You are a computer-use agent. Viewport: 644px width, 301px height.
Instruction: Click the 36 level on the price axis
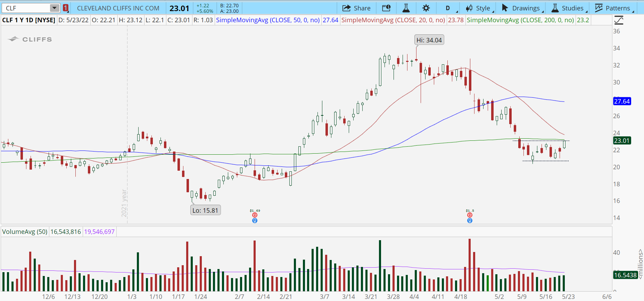pyautogui.click(x=617, y=31)
